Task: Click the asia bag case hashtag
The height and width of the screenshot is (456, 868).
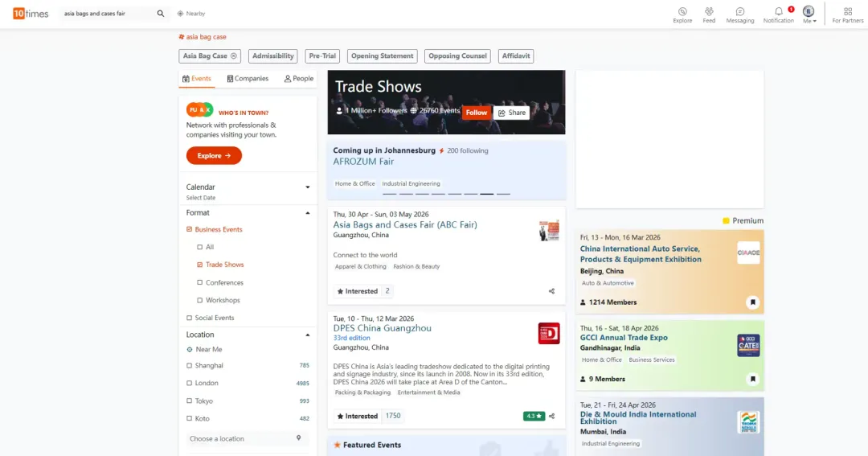Action: (202, 37)
